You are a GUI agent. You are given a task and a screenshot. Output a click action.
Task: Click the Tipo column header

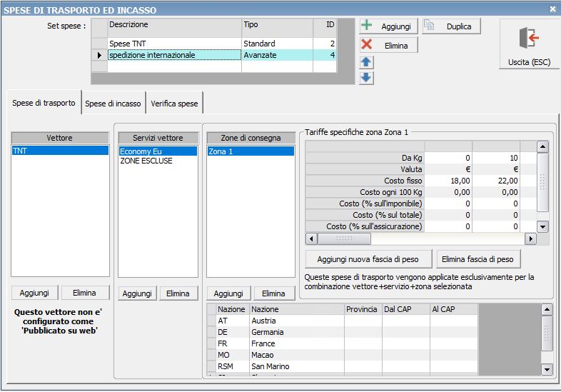coord(277,28)
